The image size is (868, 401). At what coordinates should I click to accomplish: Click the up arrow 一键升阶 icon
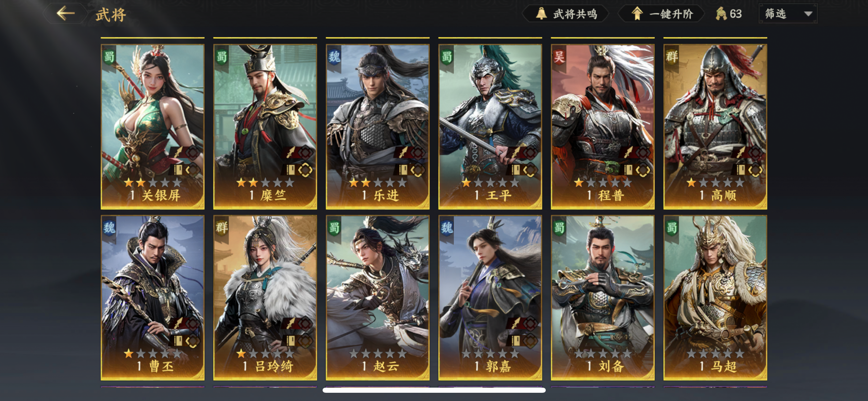click(x=637, y=14)
